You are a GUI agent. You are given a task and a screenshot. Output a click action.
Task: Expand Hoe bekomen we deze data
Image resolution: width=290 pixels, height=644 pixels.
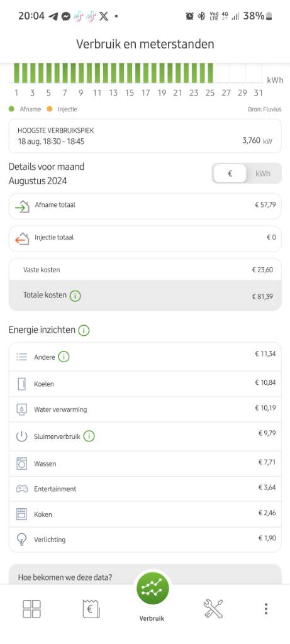145,575
